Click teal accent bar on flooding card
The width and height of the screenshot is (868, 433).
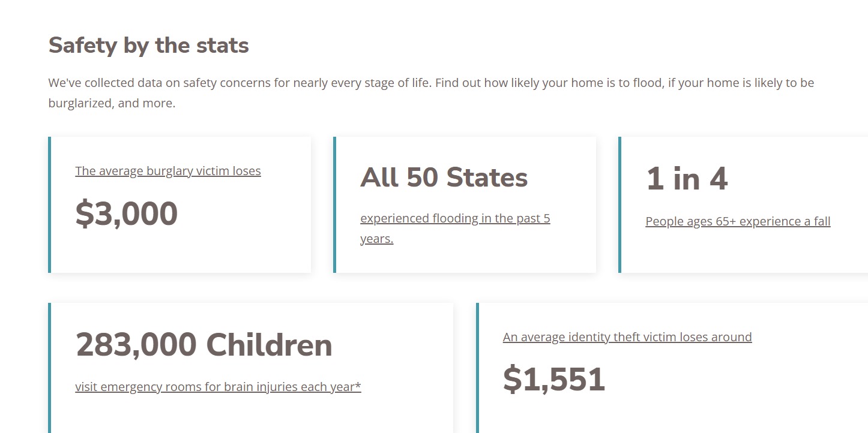(334, 205)
